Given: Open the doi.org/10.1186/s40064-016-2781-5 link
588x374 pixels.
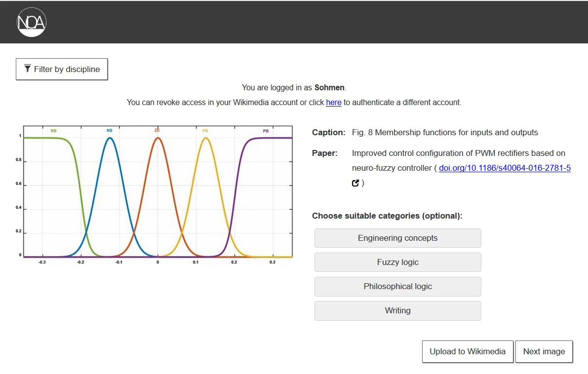Looking at the screenshot, I should [505, 168].
